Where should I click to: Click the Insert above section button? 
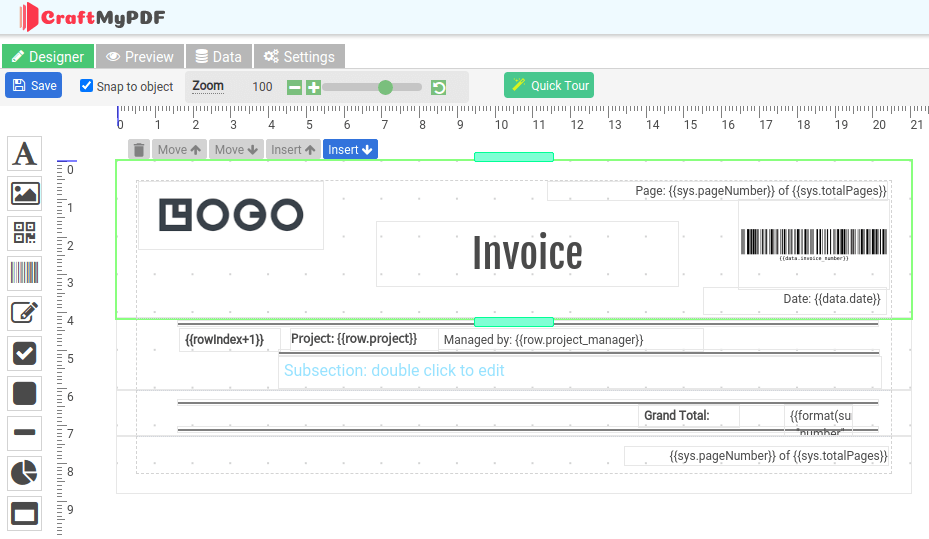click(293, 150)
